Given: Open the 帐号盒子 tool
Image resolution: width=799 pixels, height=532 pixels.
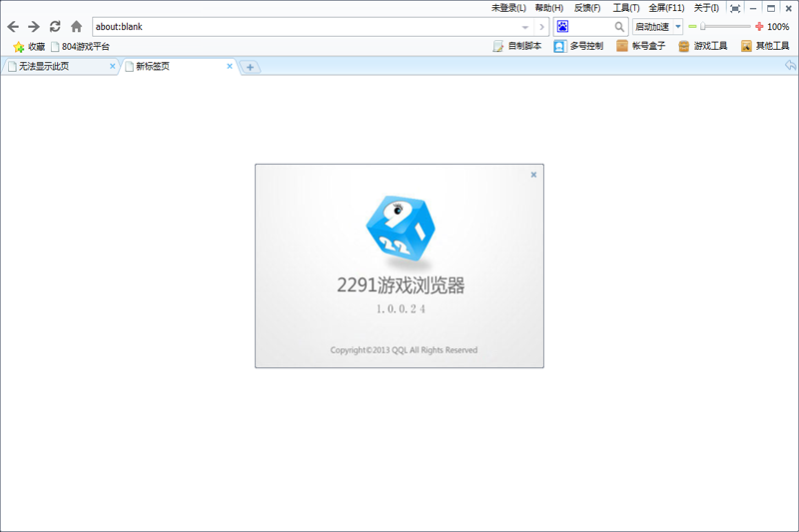Looking at the screenshot, I should click(640, 46).
